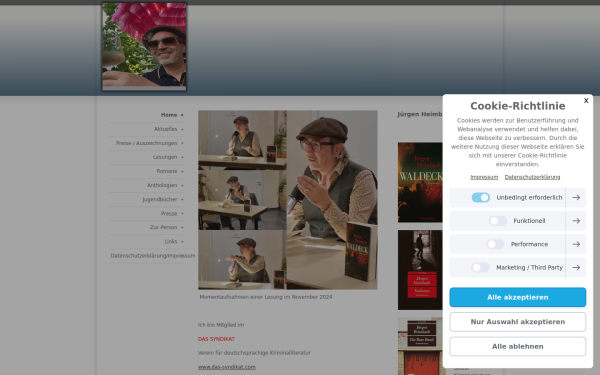Click the WALDECK book cover in sidebar
Viewport: 600px width, 375px height.
click(420, 183)
